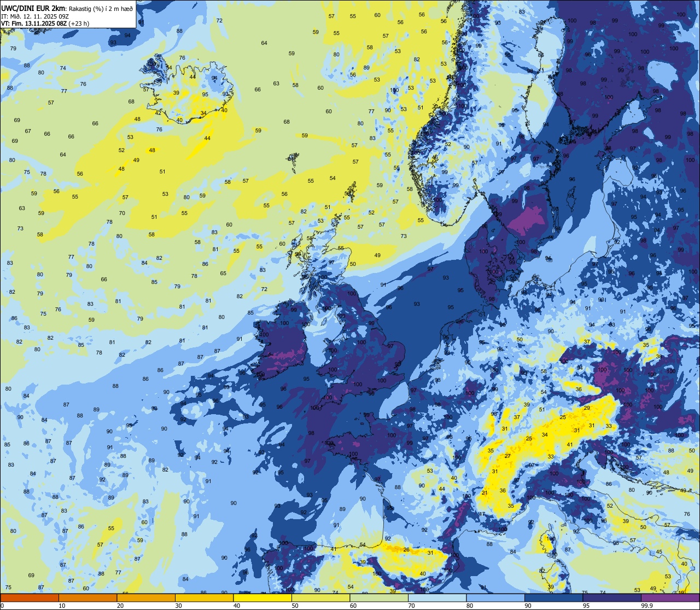Click the legend label "10"
The width and height of the screenshot is (700, 610).
pyautogui.click(x=62, y=606)
